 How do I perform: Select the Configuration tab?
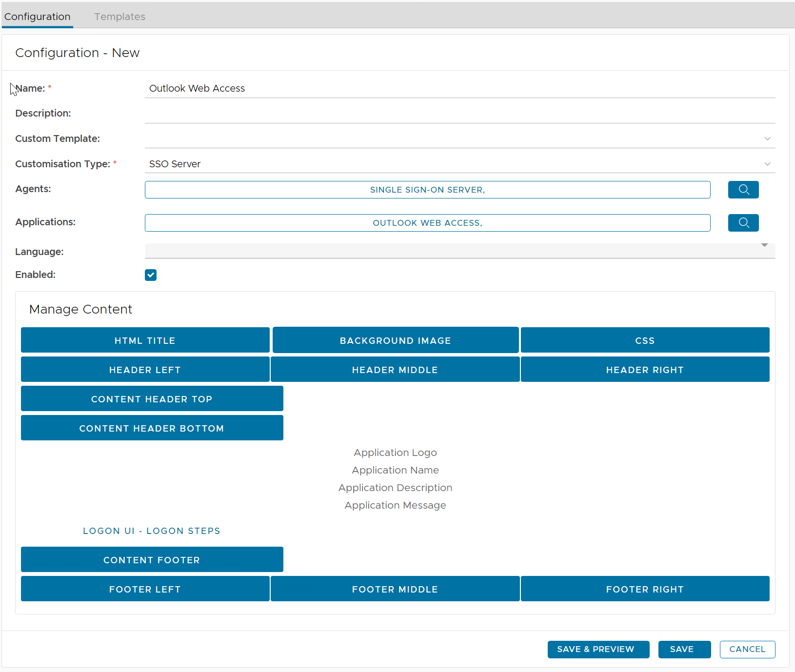(38, 17)
